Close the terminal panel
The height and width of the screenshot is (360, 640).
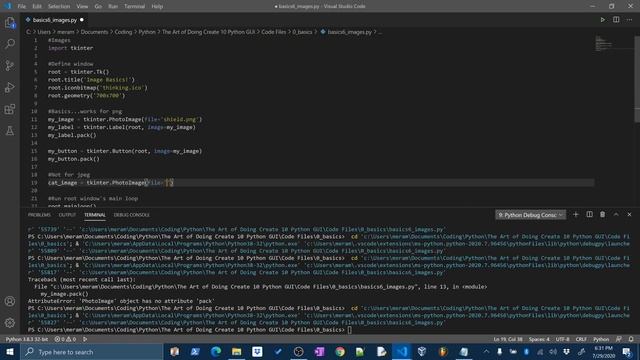tap(629, 214)
